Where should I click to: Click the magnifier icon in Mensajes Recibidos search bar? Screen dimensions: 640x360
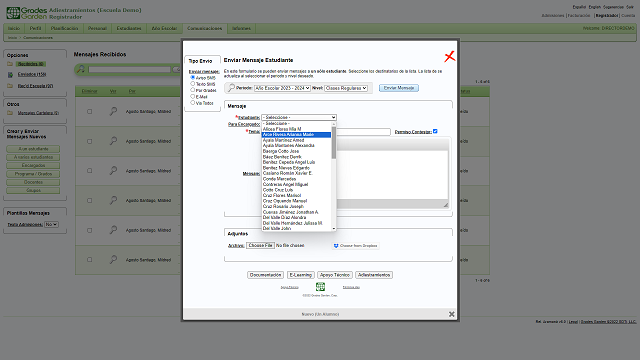81,69
